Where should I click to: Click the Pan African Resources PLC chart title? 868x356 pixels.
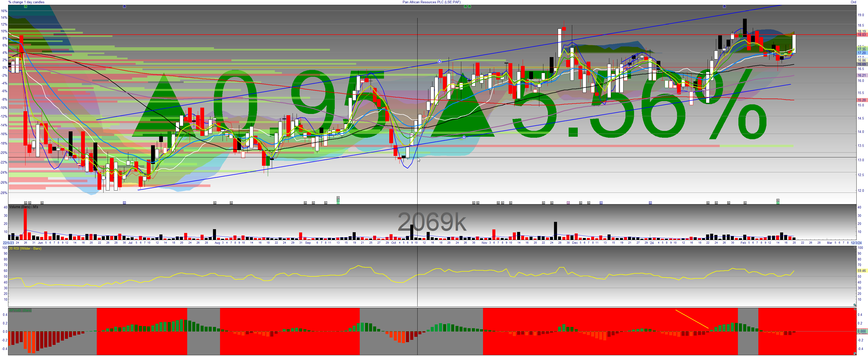[x=431, y=2]
